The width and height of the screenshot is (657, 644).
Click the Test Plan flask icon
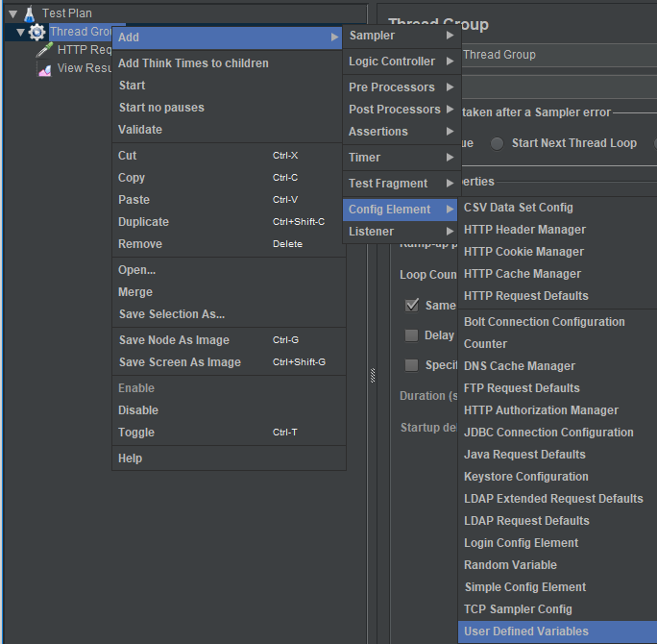tap(30, 13)
